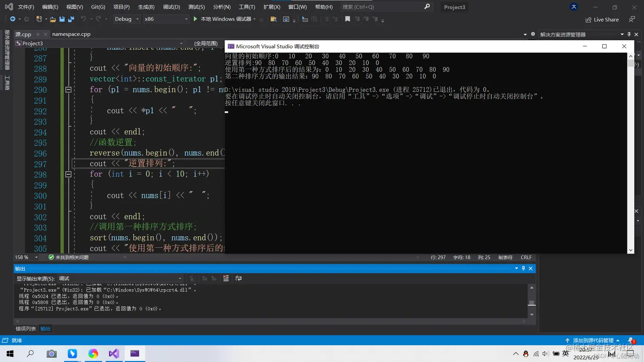This screenshot has width=644, height=362.
Task: Click the Output panel vertical scrollbar thumb
Action: pyautogui.click(x=532, y=303)
